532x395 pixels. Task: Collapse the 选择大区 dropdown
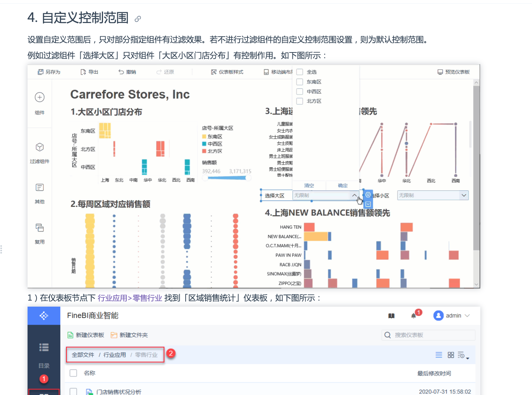(354, 195)
